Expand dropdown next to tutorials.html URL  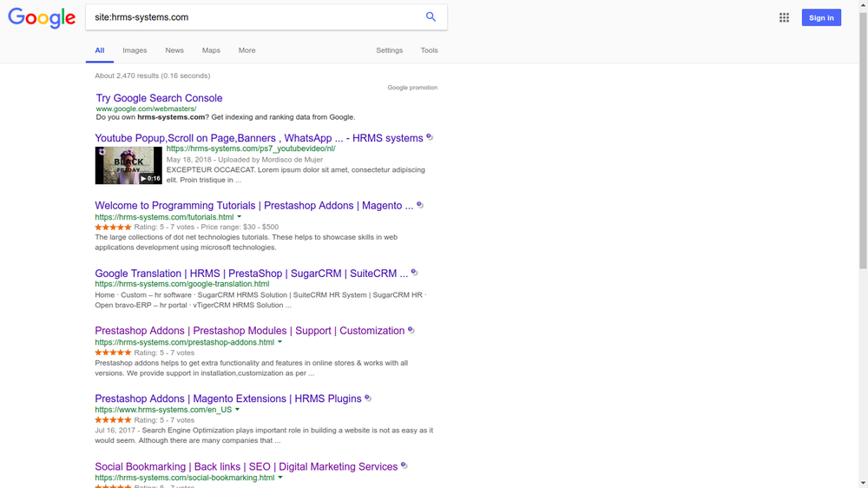pyautogui.click(x=240, y=217)
